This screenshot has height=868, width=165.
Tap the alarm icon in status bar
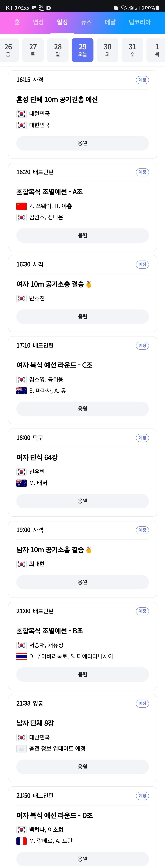[x=116, y=8]
